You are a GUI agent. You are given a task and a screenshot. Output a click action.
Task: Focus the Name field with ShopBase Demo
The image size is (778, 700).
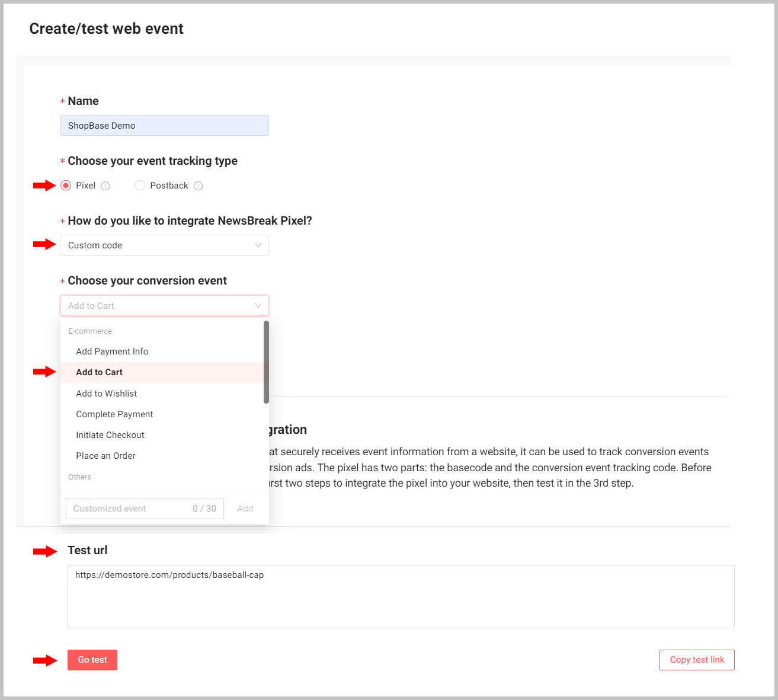point(164,126)
